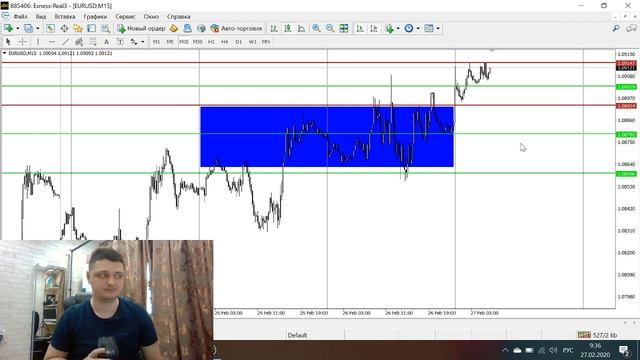The width and height of the screenshot is (640, 360).
Task: Tile chart windows with the grid icon
Action: (344, 28)
